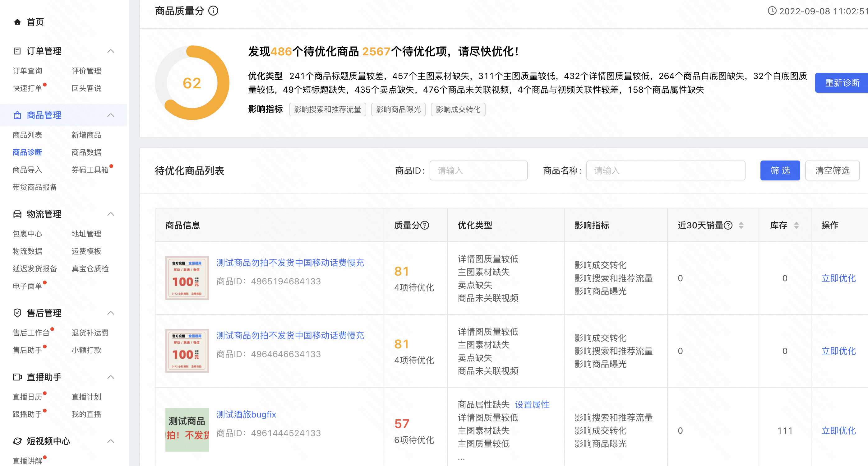Open 券码工具箱 menu item

coord(90,170)
